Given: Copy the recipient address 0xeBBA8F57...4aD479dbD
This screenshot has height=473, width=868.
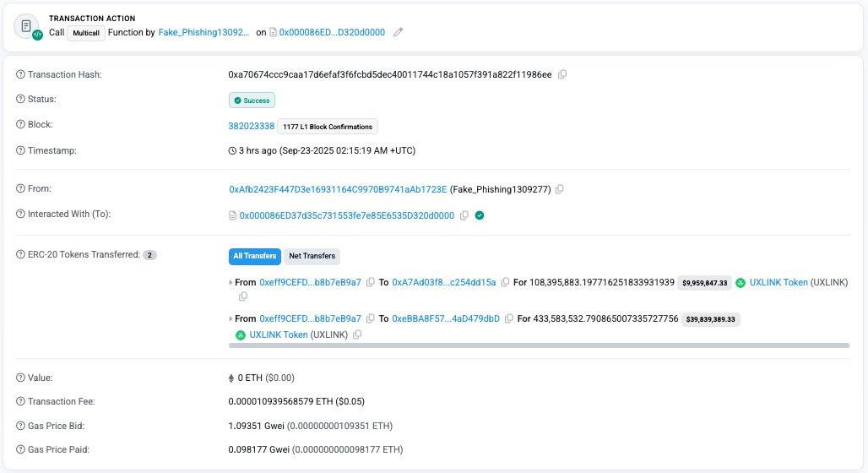Looking at the screenshot, I should coord(509,318).
